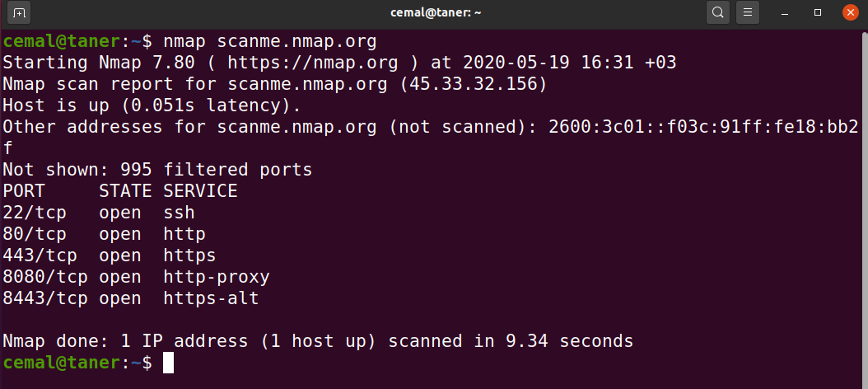
Task: Select the 22/tcp port entry
Action: point(35,213)
